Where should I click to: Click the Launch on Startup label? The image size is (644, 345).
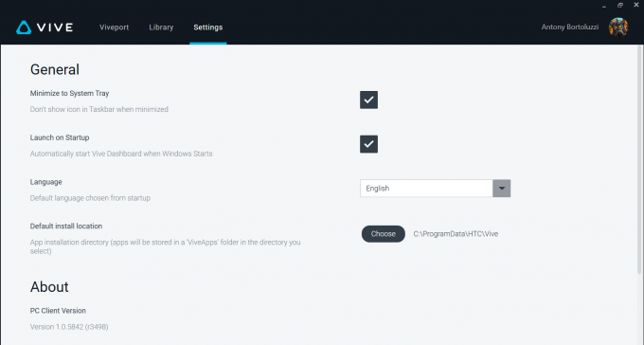pyautogui.click(x=60, y=137)
